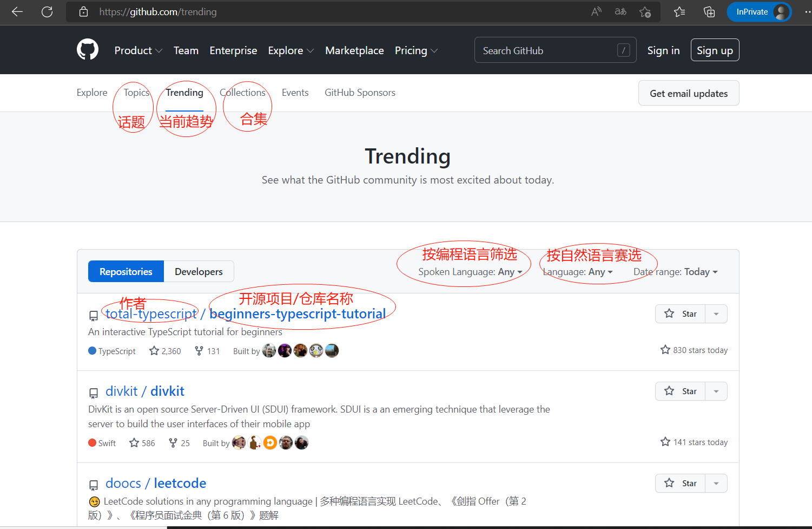Star the doocs leetcode repository
The height and width of the screenshot is (529, 812).
coord(681,484)
